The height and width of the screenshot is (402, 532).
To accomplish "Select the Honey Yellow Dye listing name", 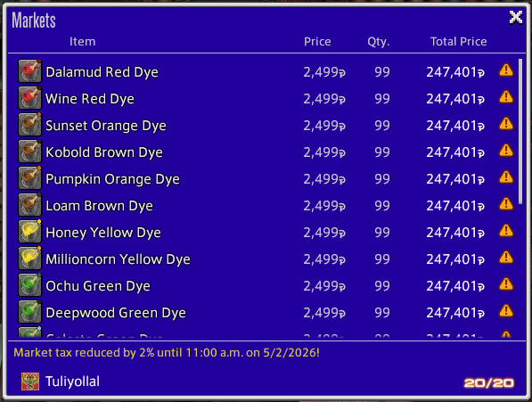I will coord(103,233).
